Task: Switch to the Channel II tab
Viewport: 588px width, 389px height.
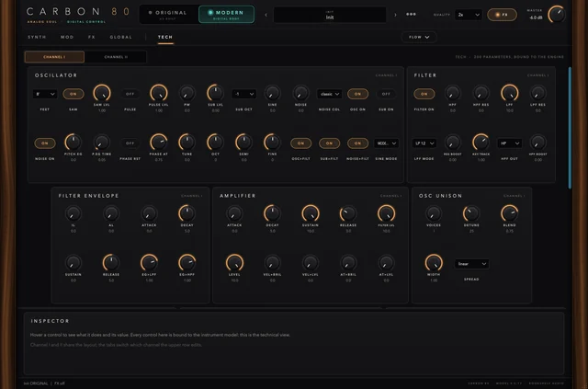Action: pos(116,57)
